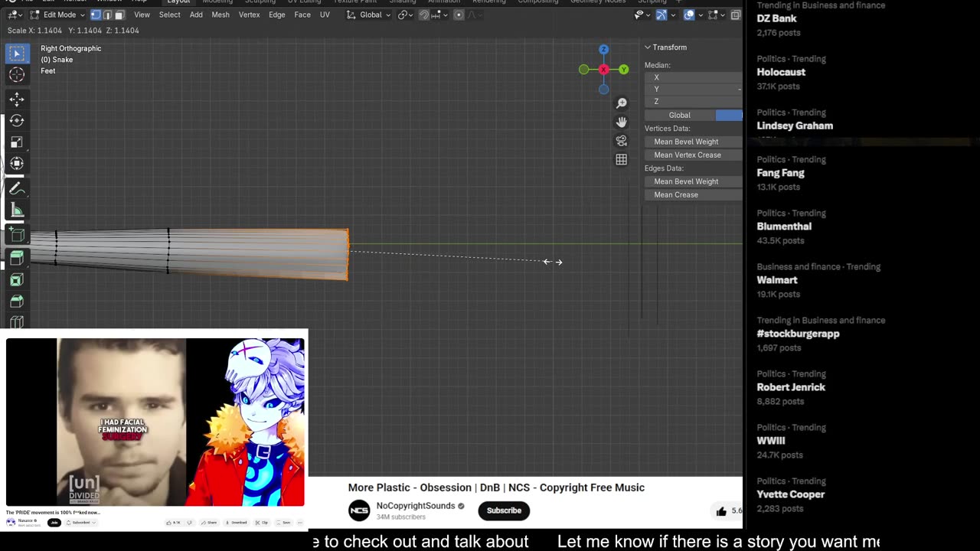Open the UV menu
Screen dimensions: 980x551
[x=325, y=15]
